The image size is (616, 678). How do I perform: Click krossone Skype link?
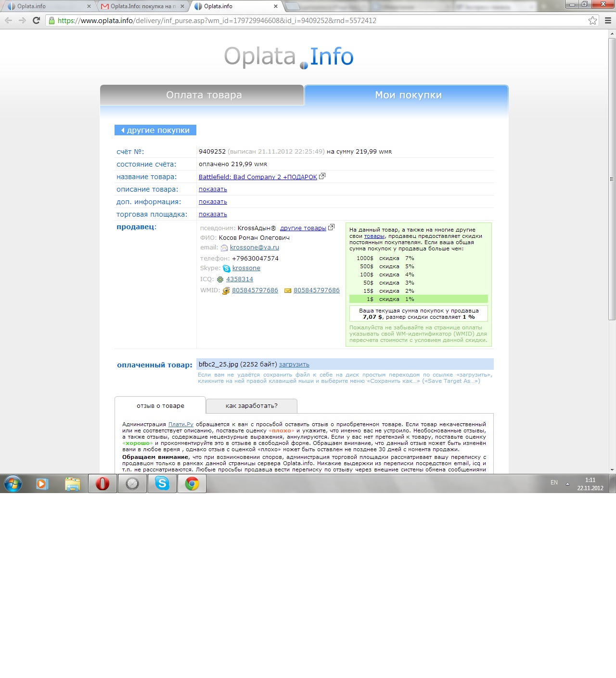[246, 268]
